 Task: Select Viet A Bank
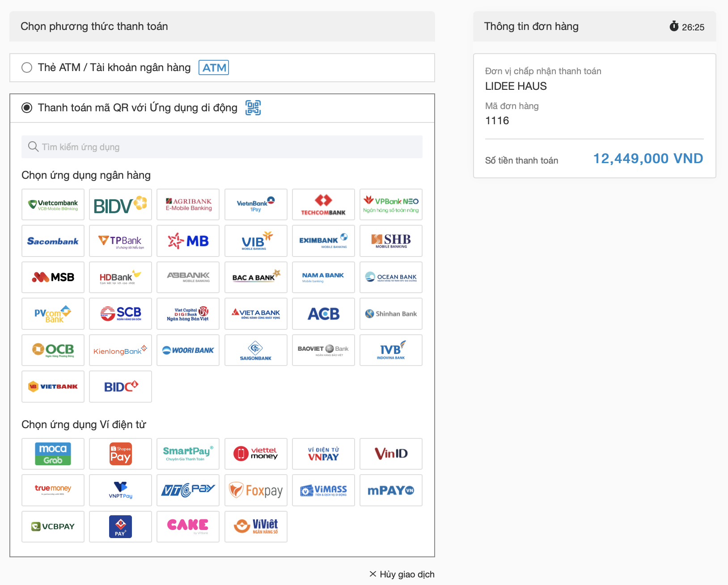[256, 314]
